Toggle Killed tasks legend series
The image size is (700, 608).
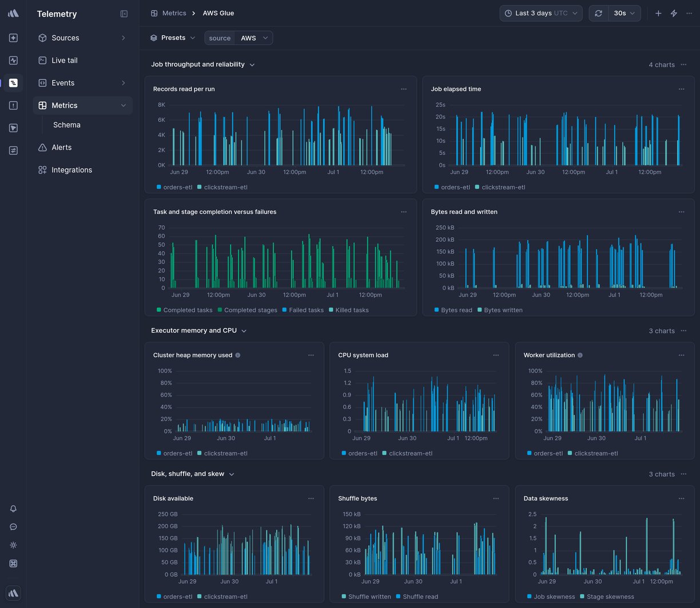(x=348, y=310)
